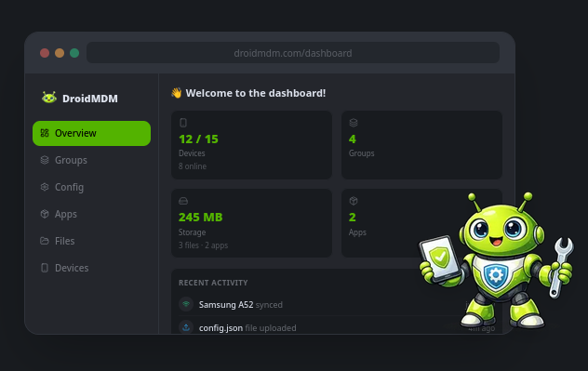Click the layers icon on Groups card

coord(354,123)
